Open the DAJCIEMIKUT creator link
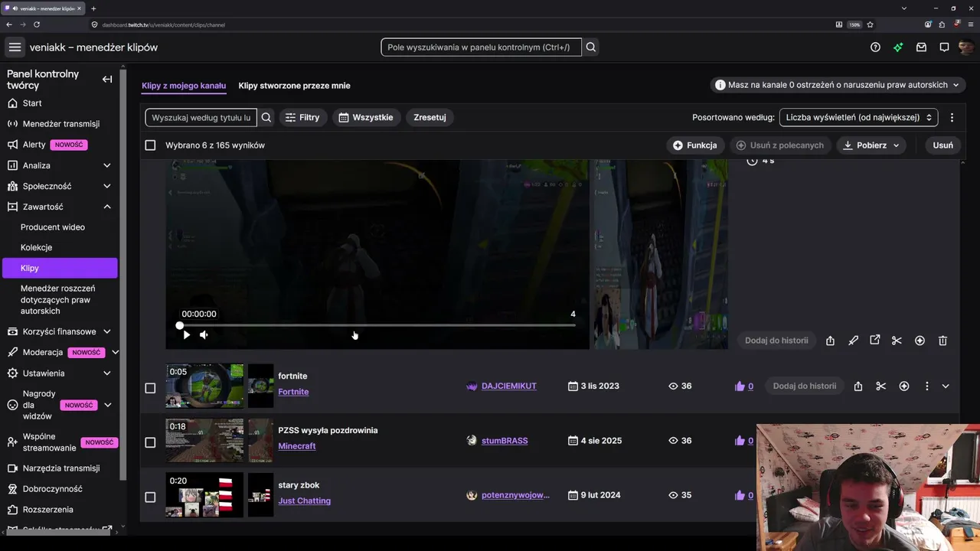The image size is (980, 551). point(509,386)
